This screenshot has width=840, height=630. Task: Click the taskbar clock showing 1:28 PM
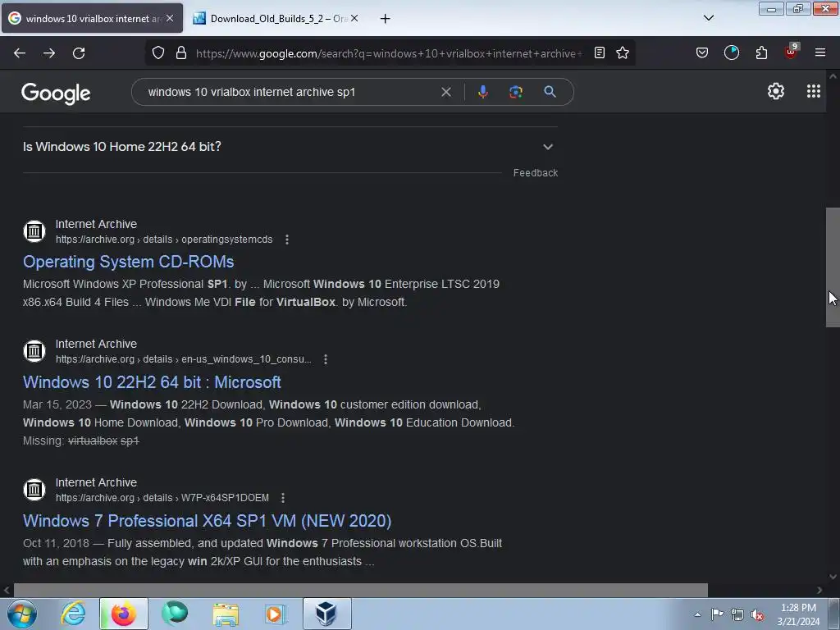[x=798, y=614]
